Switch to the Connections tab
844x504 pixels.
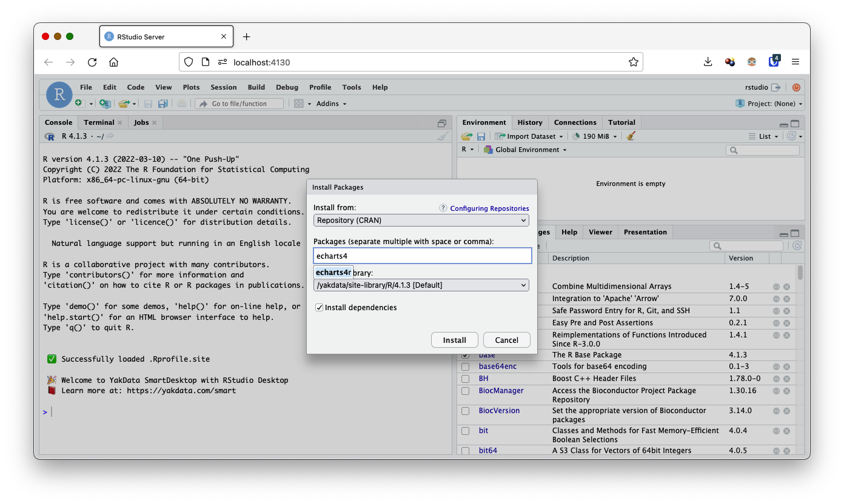click(575, 122)
